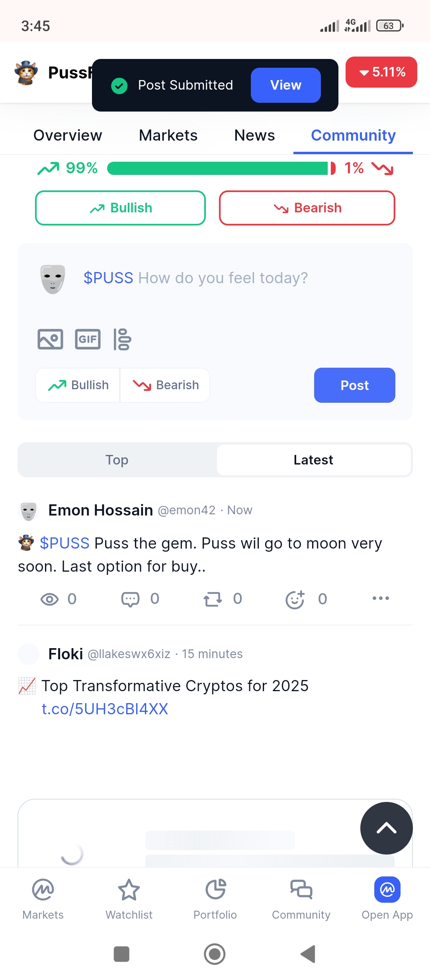430x980 pixels.
Task: Focus the 'How do you feel today?' field
Action: 223,278
